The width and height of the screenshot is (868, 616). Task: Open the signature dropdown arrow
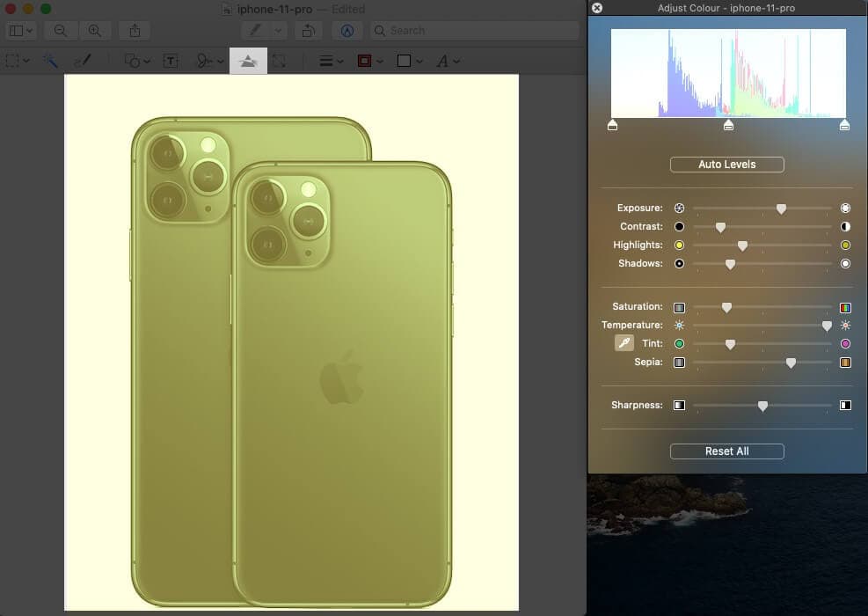point(221,61)
